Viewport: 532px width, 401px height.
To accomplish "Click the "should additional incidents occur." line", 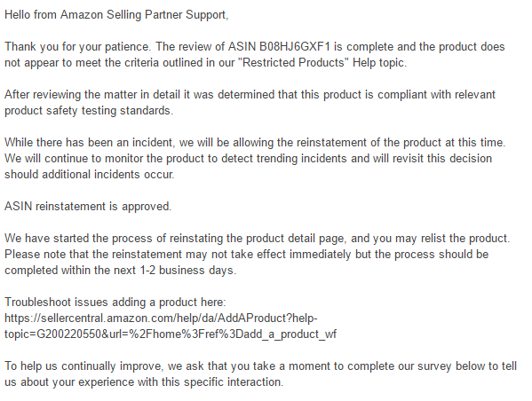I will pyautogui.click(x=89, y=174).
